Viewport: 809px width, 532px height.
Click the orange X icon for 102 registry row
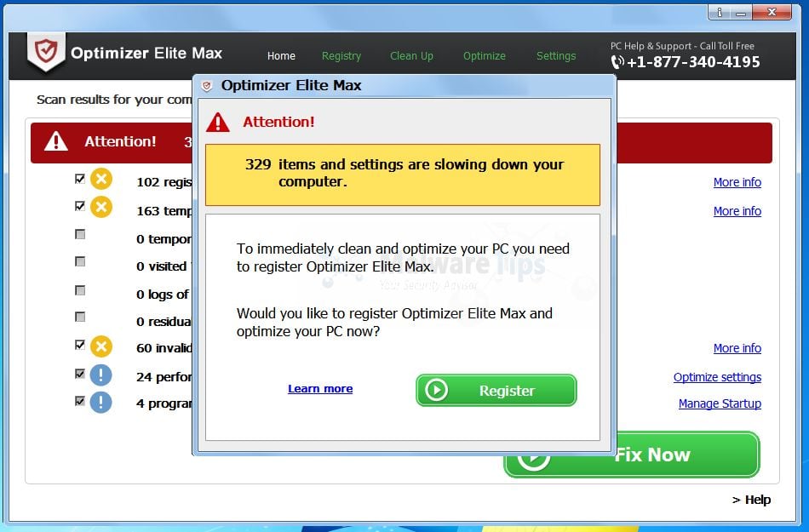(x=101, y=180)
